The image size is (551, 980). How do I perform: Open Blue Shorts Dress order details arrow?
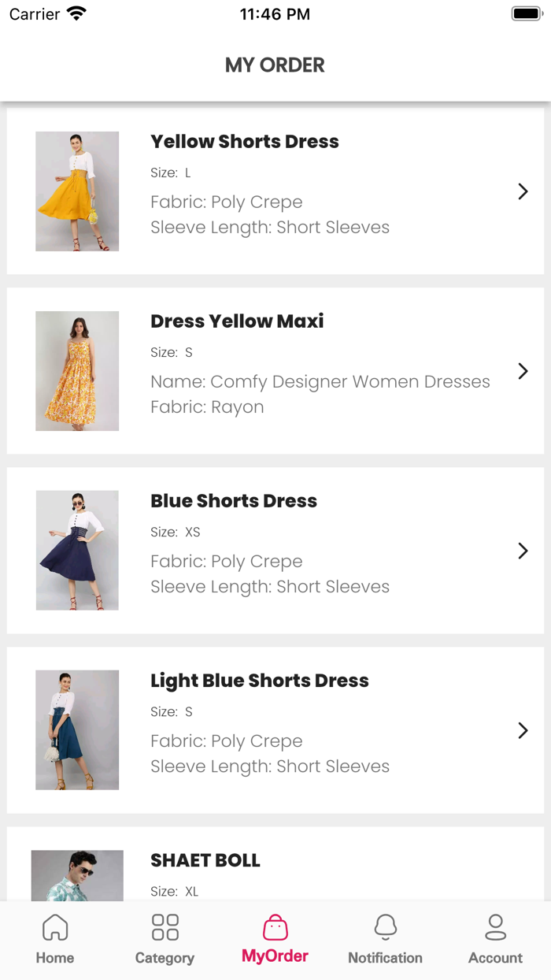523,551
